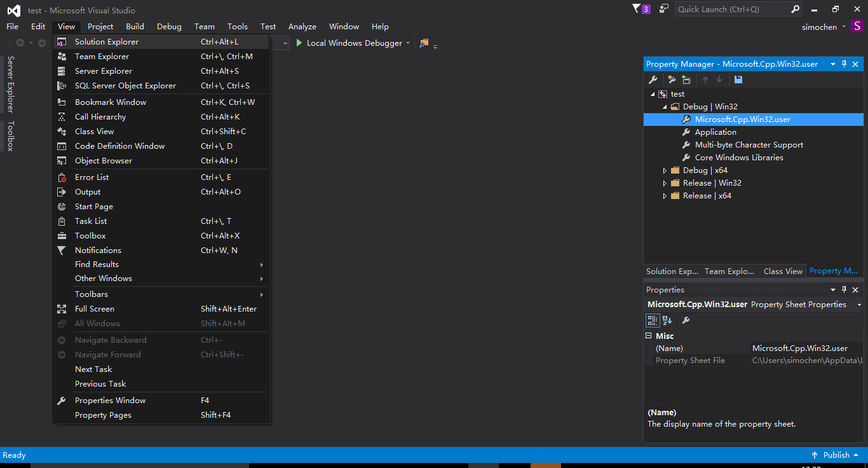Expand the Other Windows submenu

click(x=161, y=279)
